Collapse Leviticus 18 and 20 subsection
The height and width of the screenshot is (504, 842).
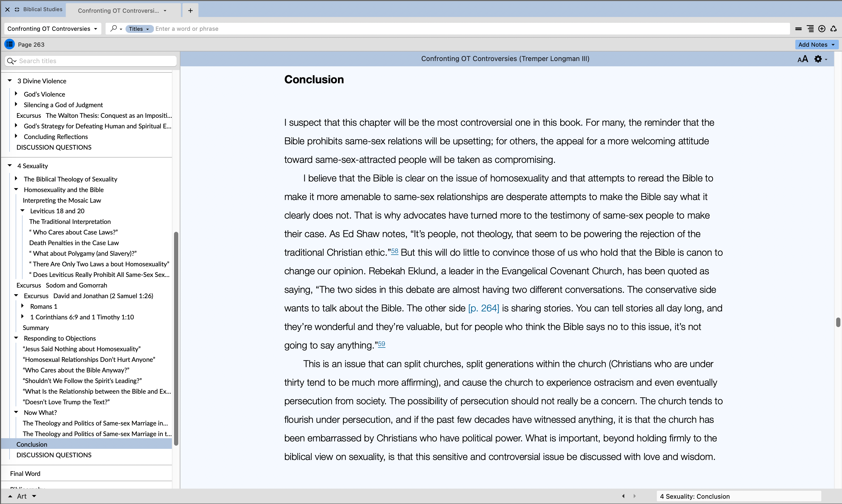tap(23, 211)
